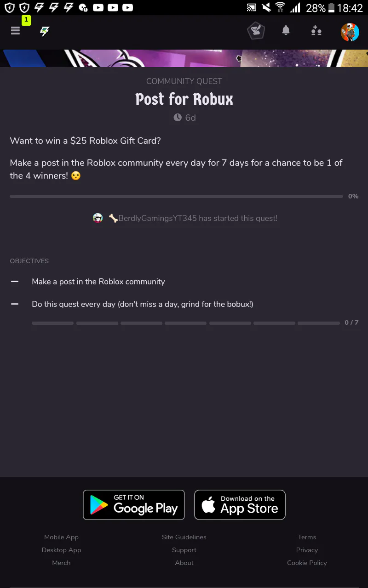
Task: Open the hamburger menu
Action: pos(16,31)
